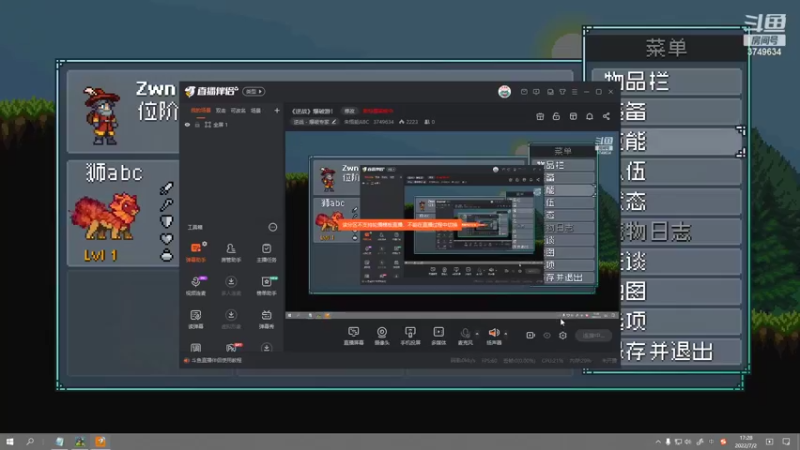Image resolution: width=800 pixels, height=450 pixels.
Task: Select the fourth scene tab
Action: point(256,110)
